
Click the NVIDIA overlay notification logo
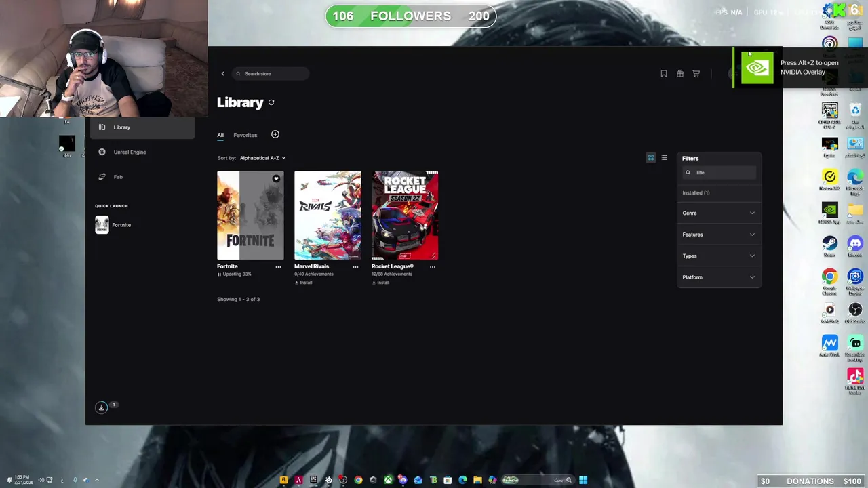pyautogui.click(x=757, y=68)
